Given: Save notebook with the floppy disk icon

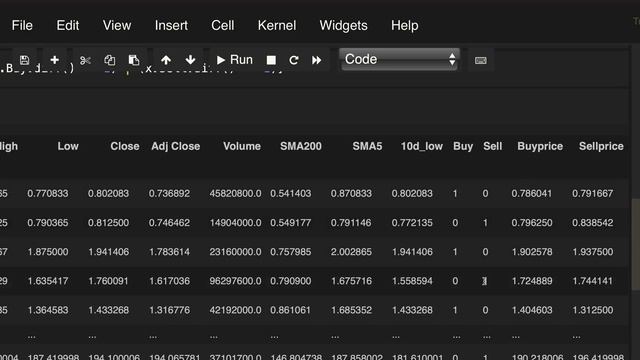Looking at the screenshot, I should pyautogui.click(x=24, y=60).
